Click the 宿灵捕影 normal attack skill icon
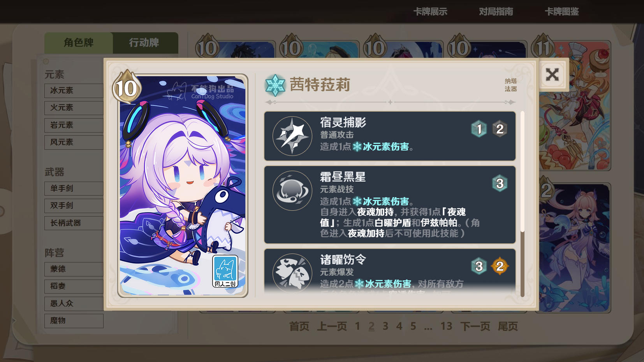This screenshot has width=644, height=362. (x=292, y=136)
